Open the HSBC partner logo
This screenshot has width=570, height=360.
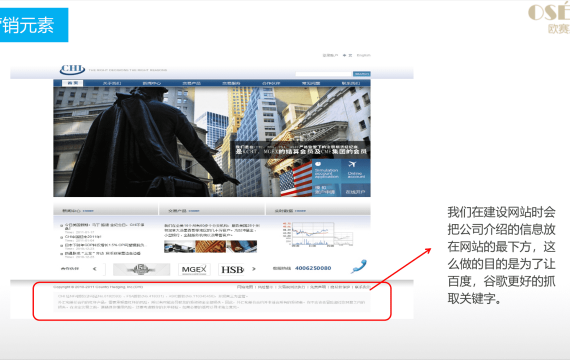tap(232, 269)
